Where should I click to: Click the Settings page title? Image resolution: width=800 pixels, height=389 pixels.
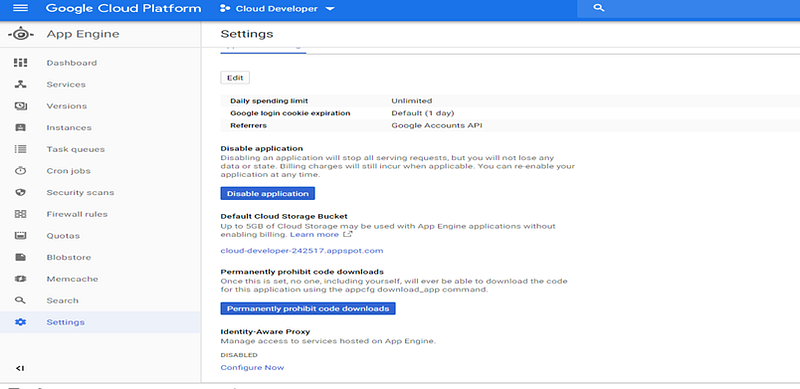click(x=247, y=34)
